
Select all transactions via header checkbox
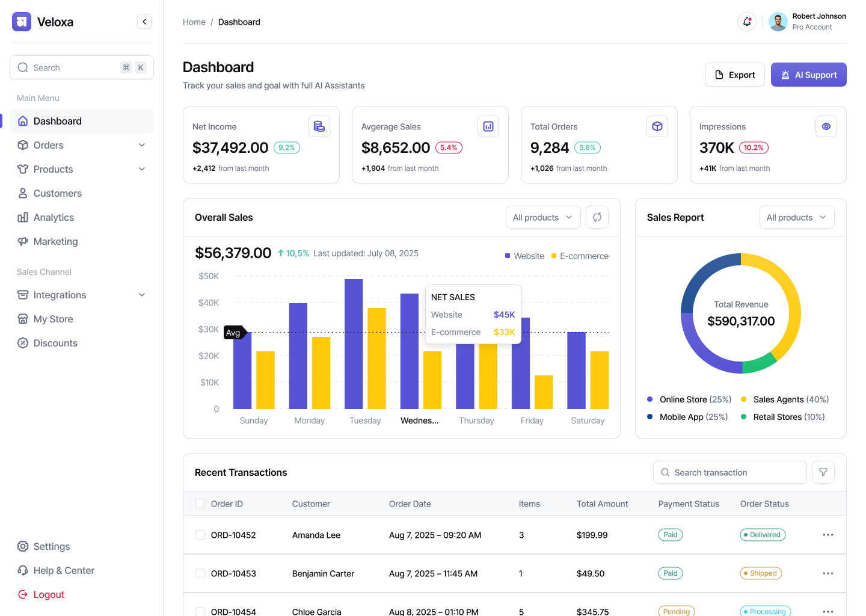pos(200,504)
